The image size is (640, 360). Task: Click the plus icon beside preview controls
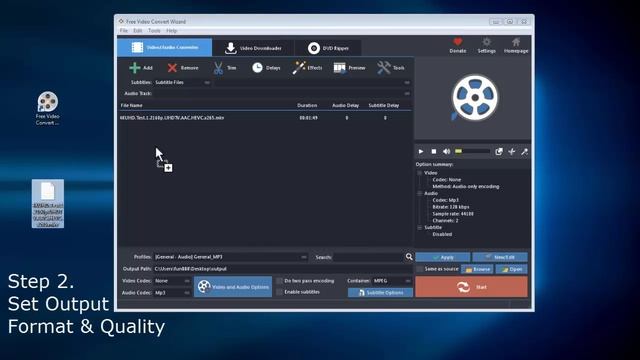pos(511,151)
